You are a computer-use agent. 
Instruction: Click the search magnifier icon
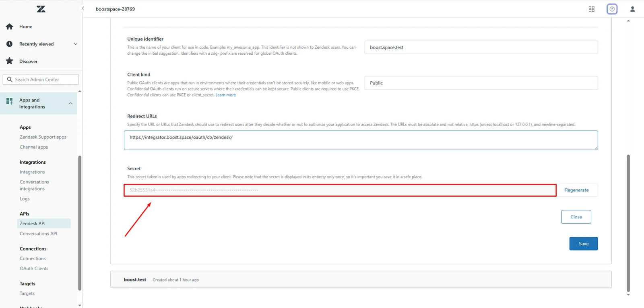10,80
